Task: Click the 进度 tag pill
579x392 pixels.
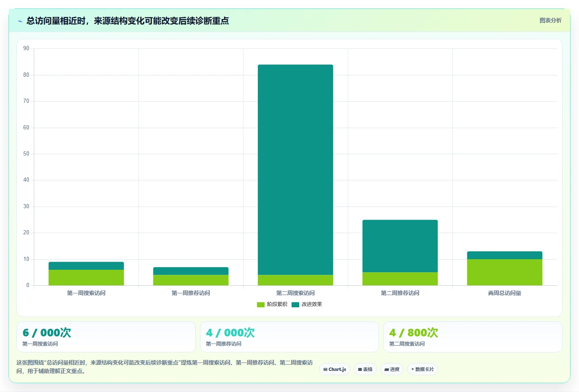Action: pos(392,369)
